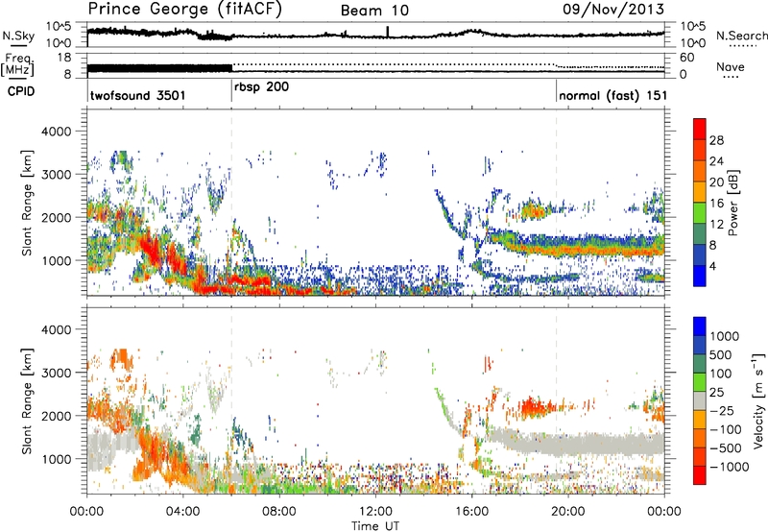Click the CPID row label
Screen dimensions: 768x532
point(20,91)
